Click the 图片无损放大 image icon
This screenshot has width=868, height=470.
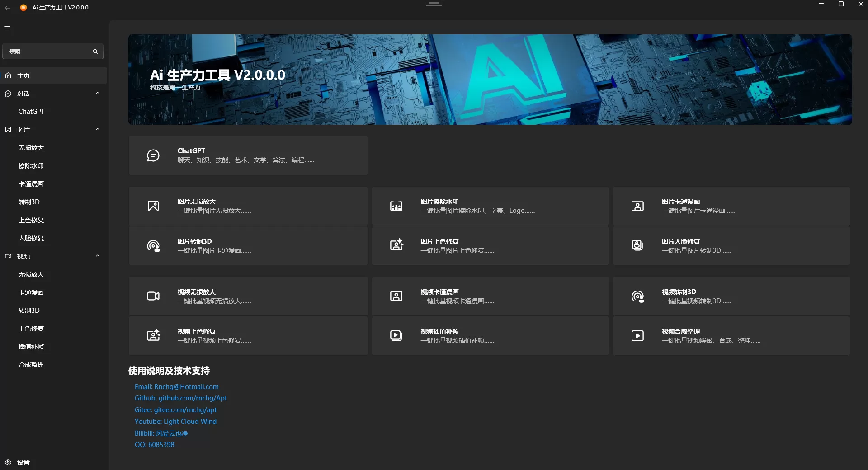point(153,206)
